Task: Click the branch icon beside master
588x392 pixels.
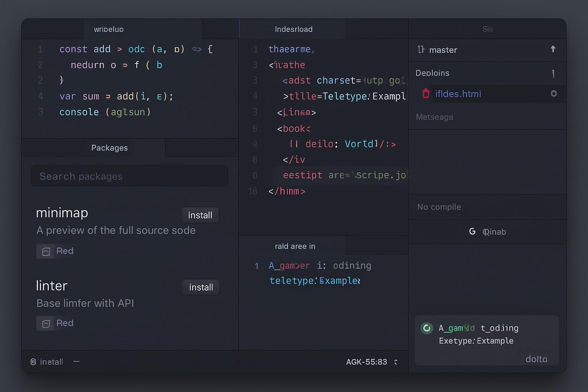Action: pos(421,50)
